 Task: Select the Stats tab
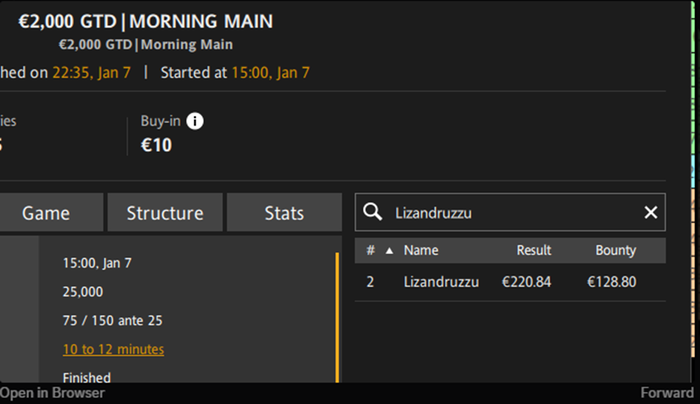point(284,213)
